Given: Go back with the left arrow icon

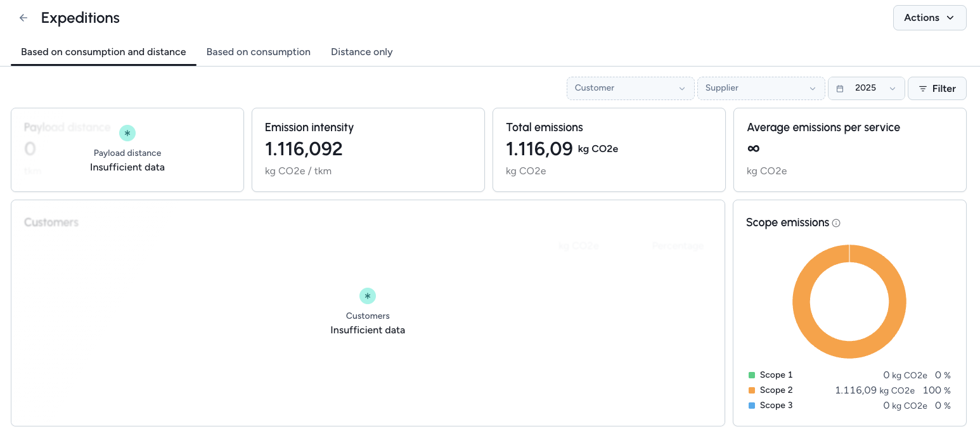Looking at the screenshot, I should tap(23, 18).
